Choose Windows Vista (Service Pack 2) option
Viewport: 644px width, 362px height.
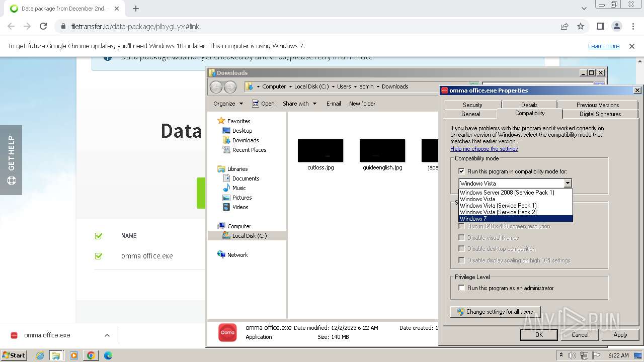tap(515, 212)
